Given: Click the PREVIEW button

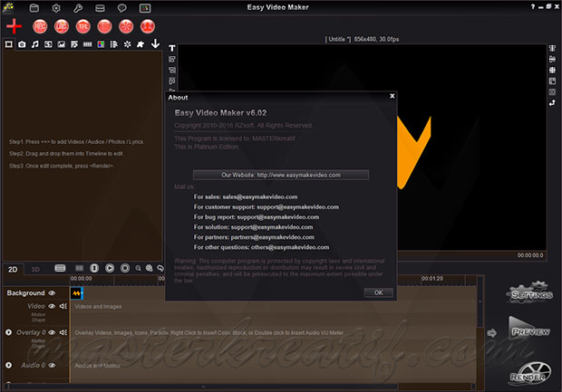Looking at the screenshot, I should coord(529,329).
